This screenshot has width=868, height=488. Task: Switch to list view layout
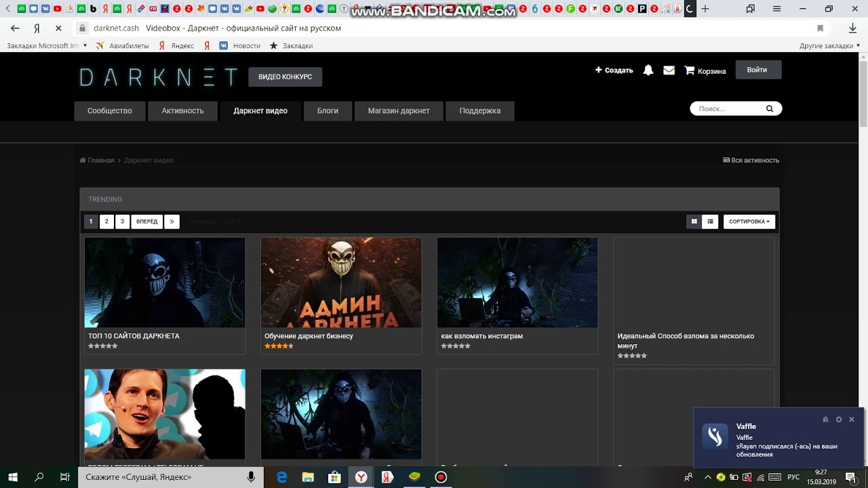click(x=710, y=222)
